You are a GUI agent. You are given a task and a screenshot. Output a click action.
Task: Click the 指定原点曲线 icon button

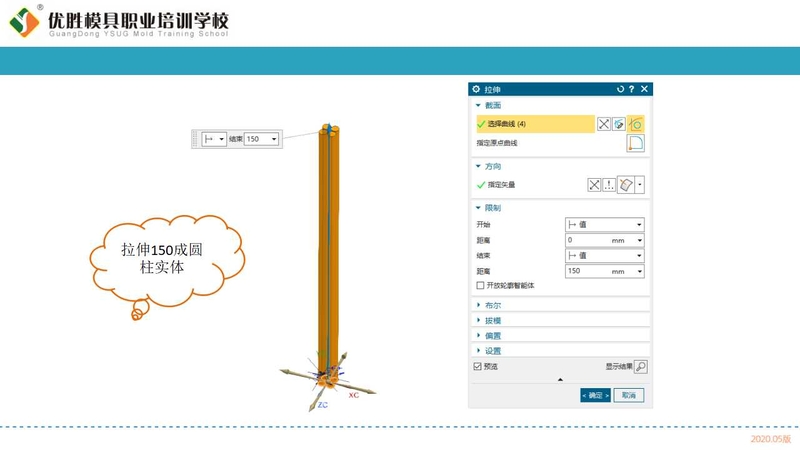coord(635,143)
